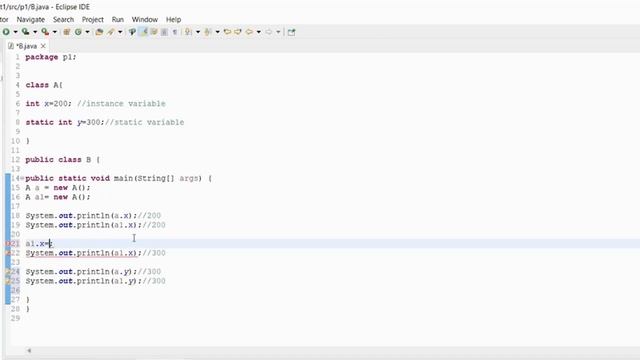Image resolution: width=640 pixels, height=360 pixels.
Task: Click 'System.out.println(a.y);' statement
Action: (x=81, y=271)
